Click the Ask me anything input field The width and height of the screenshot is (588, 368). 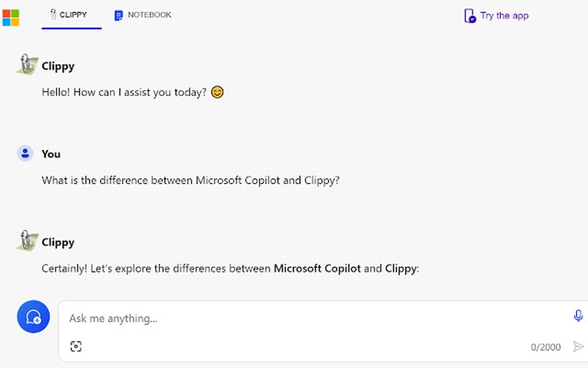pyautogui.click(x=231, y=318)
